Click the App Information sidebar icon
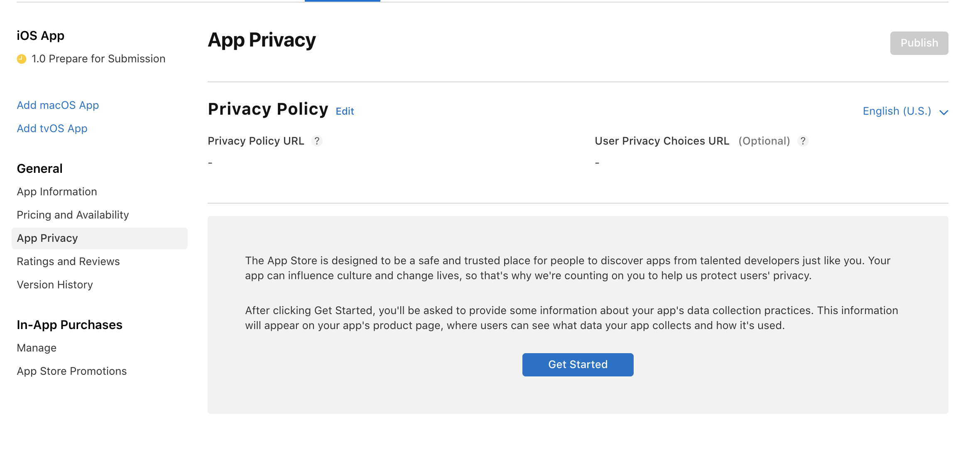The width and height of the screenshot is (980, 467). pos(57,191)
